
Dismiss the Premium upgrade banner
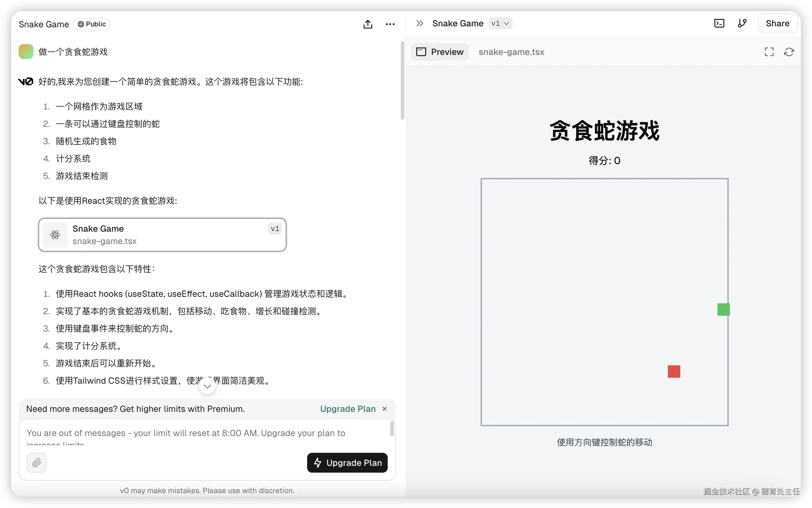[385, 409]
